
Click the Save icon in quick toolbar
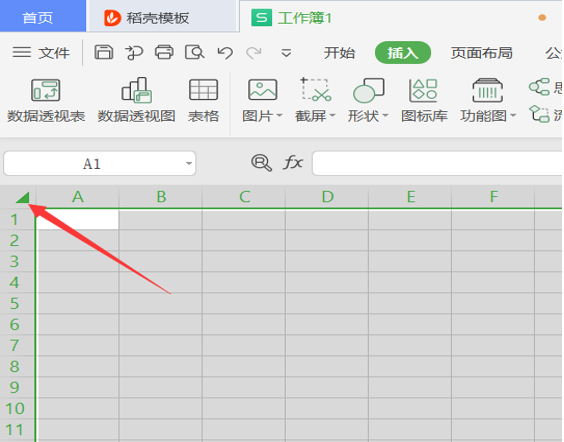coord(104,53)
